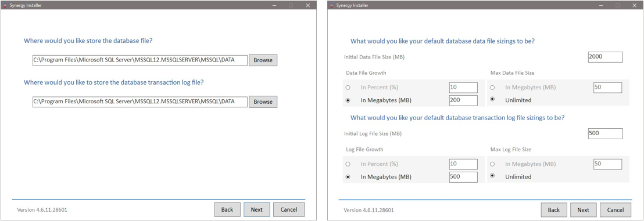Click Next in the database file location window
The height and width of the screenshot is (221, 644).
(257, 209)
